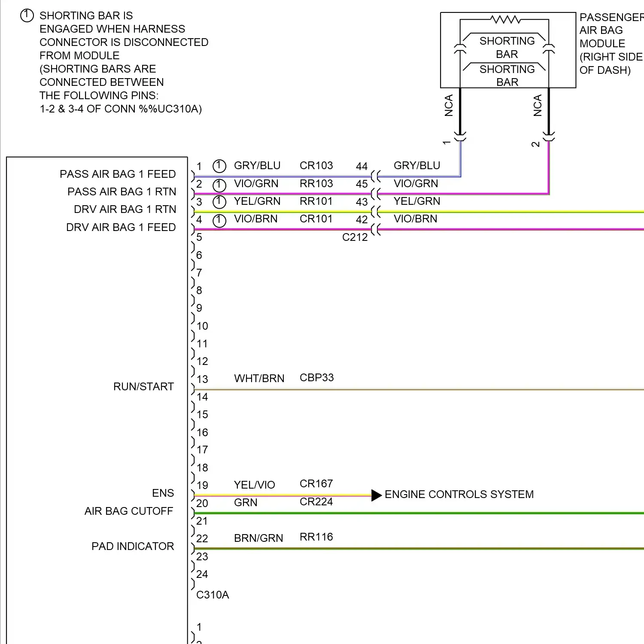Select the ENS signal label

click(163, 493)
